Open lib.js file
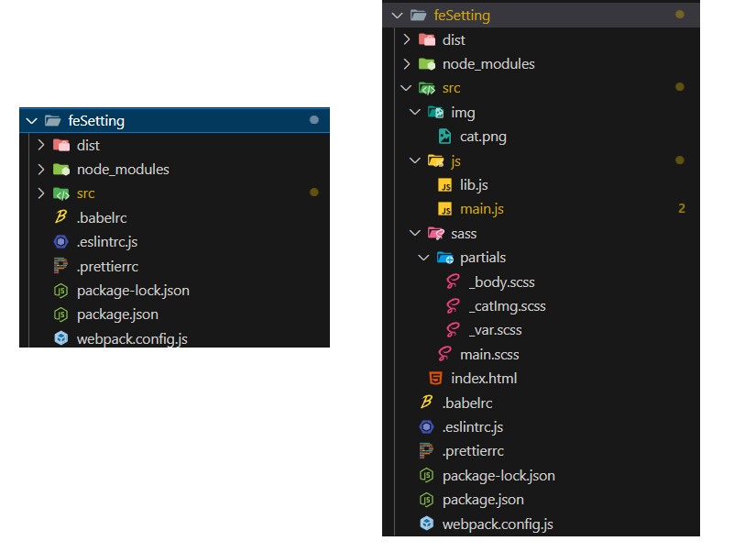This screenshot has width=756, height=552. pyautogui.click(x=474, y=185)
